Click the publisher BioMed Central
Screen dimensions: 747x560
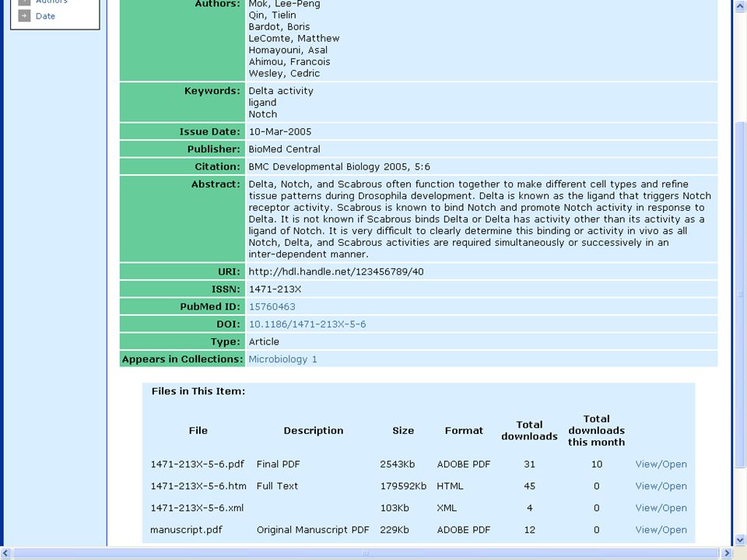point(285,149)
